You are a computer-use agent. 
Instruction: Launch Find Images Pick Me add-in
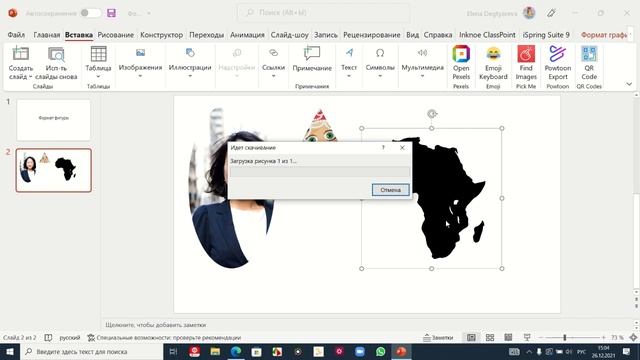point(526,63)
